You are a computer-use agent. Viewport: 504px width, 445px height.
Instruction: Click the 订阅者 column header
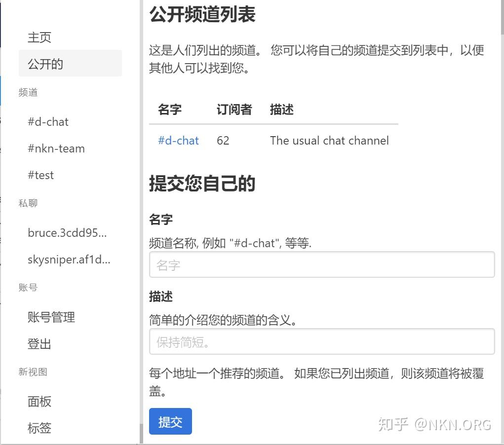coord(234,110)
